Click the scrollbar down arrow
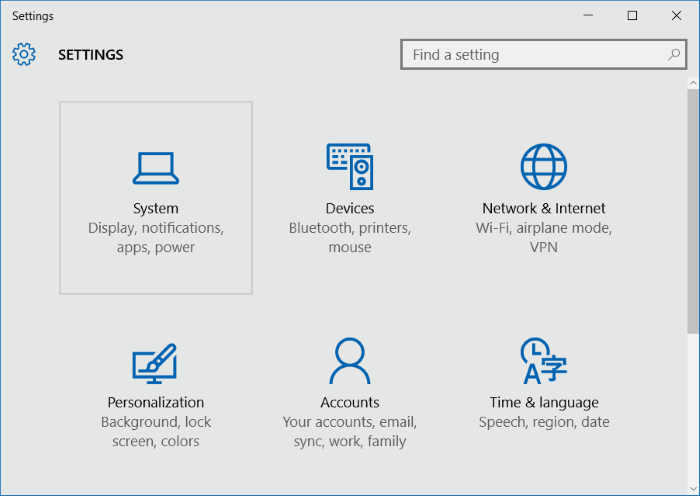 (693, 489)
